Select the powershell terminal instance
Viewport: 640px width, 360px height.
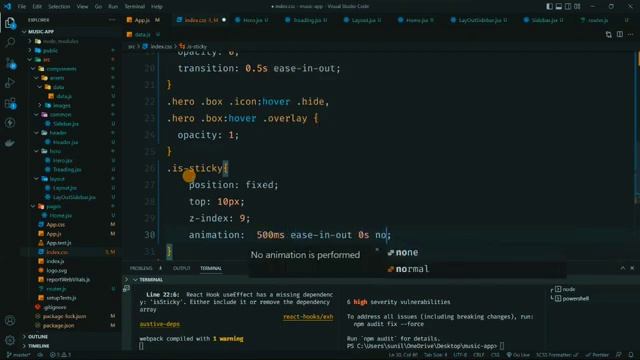point(575,298)
